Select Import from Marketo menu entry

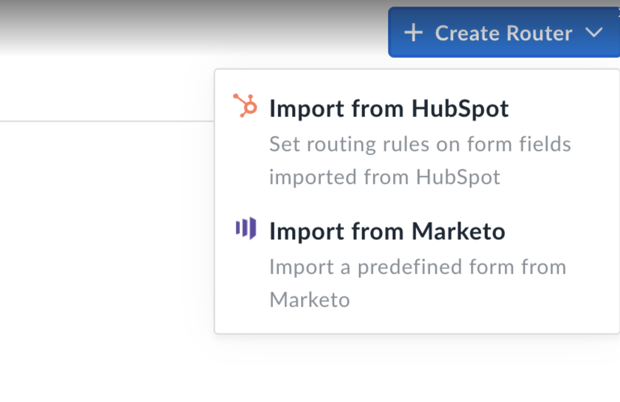pyautogui.click(x=417, y=264)
